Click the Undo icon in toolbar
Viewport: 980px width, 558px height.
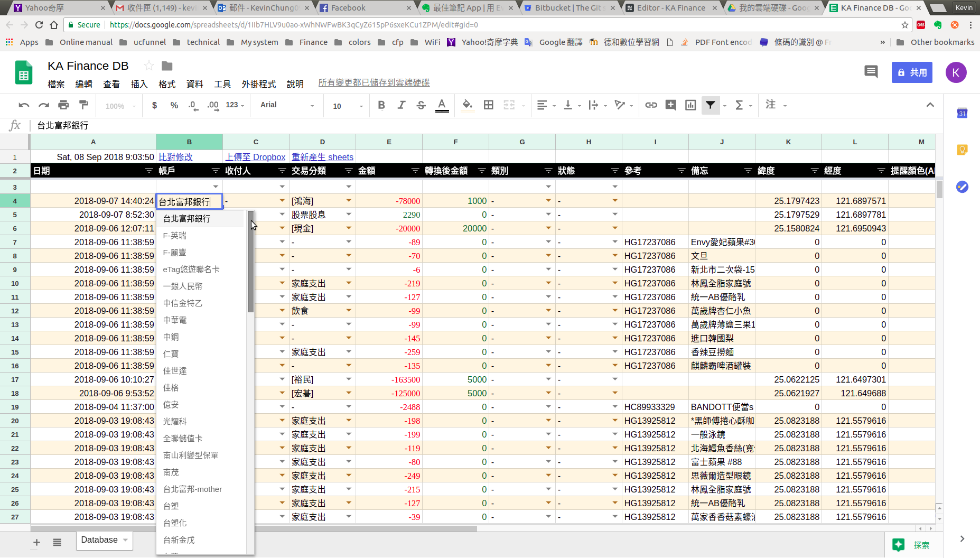[x=24, y=105]
